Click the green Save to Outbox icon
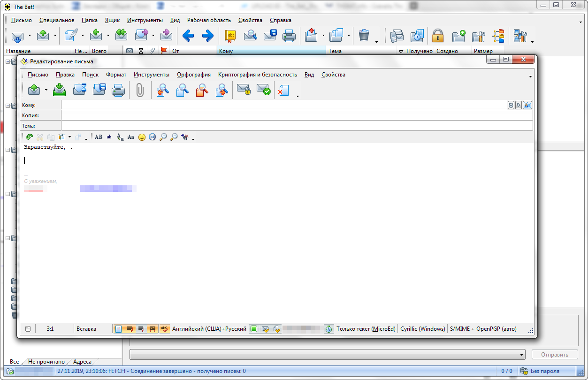The height and width of the screenshot is (380, 588). [x=60, y=90]
